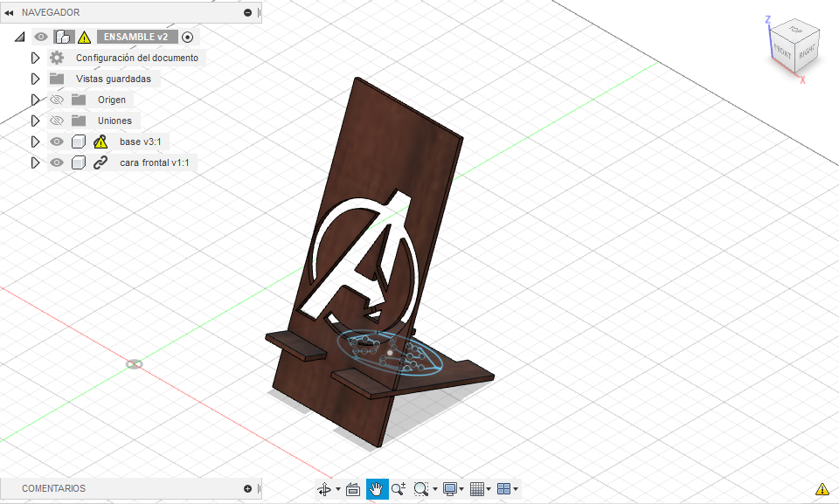This screenshot has height=504, width=839.
Task: Show the Origen folder
Action: 57,100
